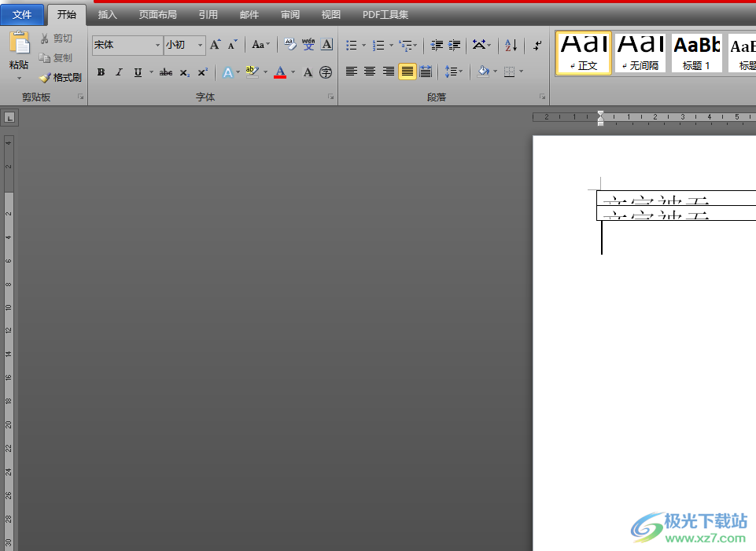The image size is (756, 551).
Task: Click the Decrease Indent icon
Action: coord(437,46)
